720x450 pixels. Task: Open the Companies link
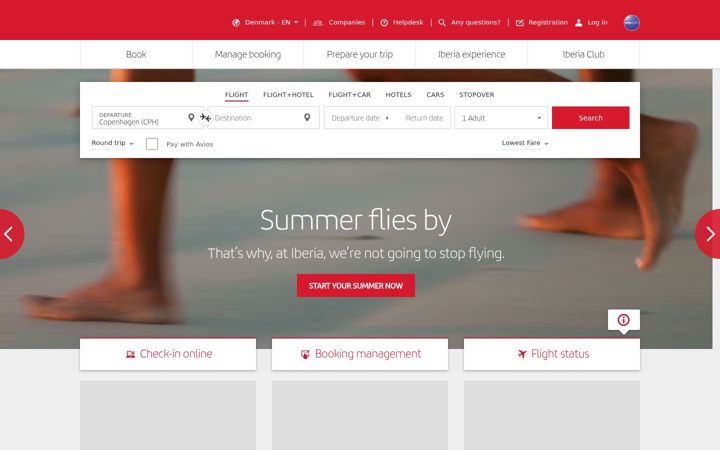347,22
